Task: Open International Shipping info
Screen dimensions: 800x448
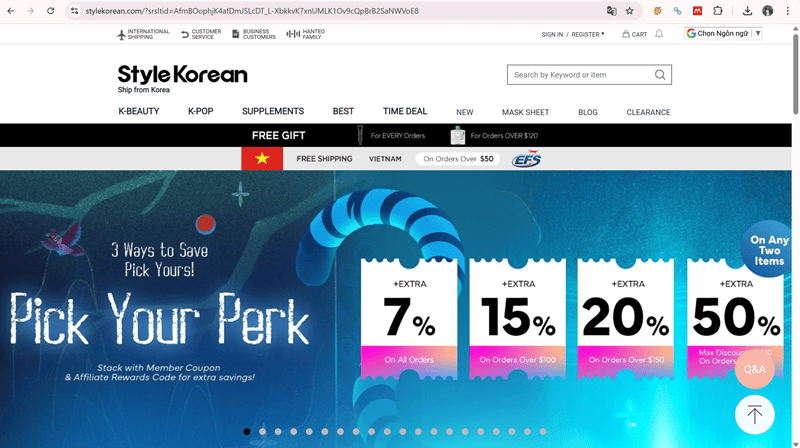Action: click(x=143, y=34)
